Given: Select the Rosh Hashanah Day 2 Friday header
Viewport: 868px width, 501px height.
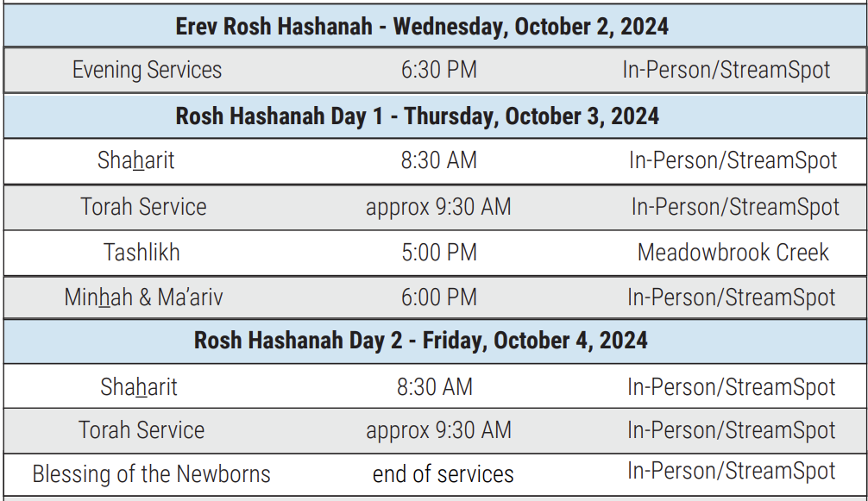Looking at the screenshot, I should (421, 340).
